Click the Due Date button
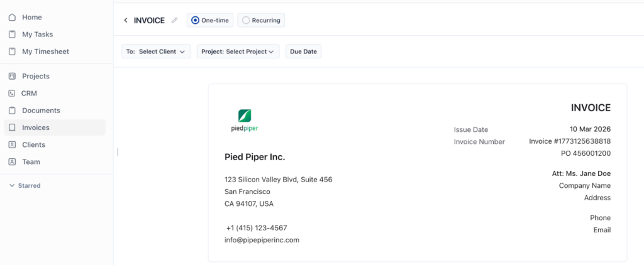Screen dimensions: 644x265 pos(303,51)
